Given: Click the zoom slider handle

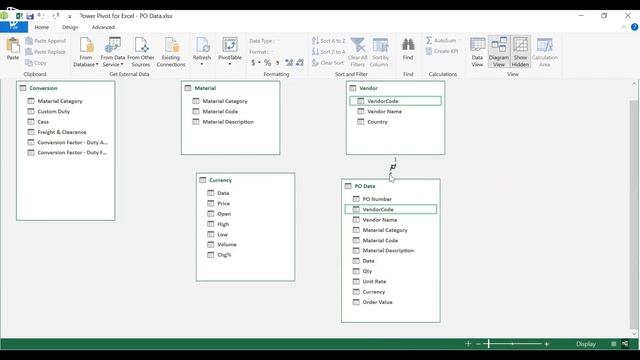Looking at the screenshot, I should point(488,344).
